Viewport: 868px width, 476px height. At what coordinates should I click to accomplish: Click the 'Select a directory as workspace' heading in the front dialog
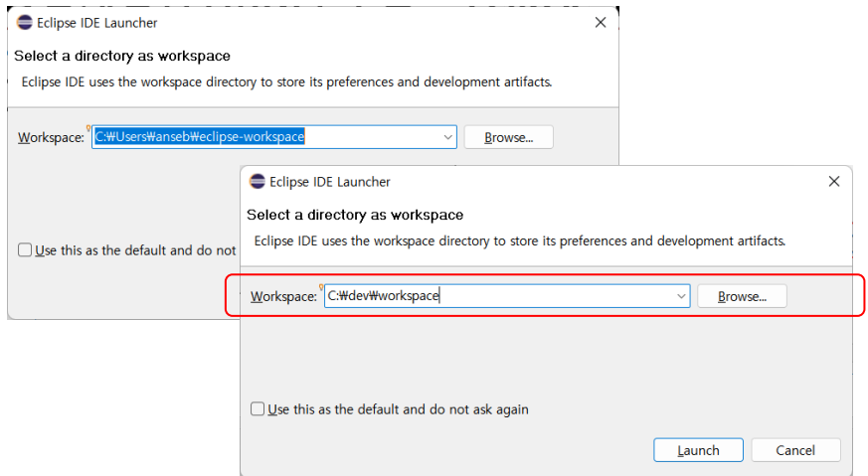pos(355,215)
